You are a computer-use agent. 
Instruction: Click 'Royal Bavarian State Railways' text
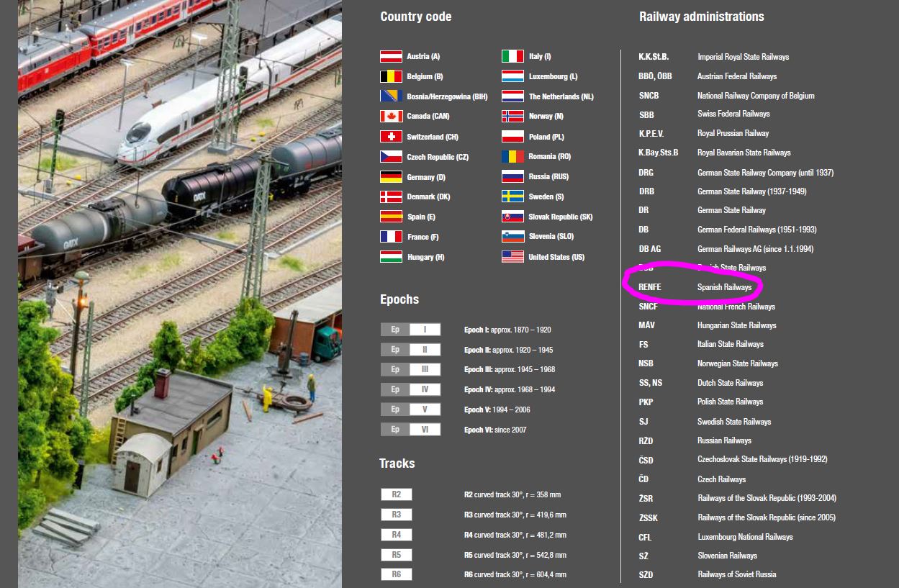(x=744, y=153)
